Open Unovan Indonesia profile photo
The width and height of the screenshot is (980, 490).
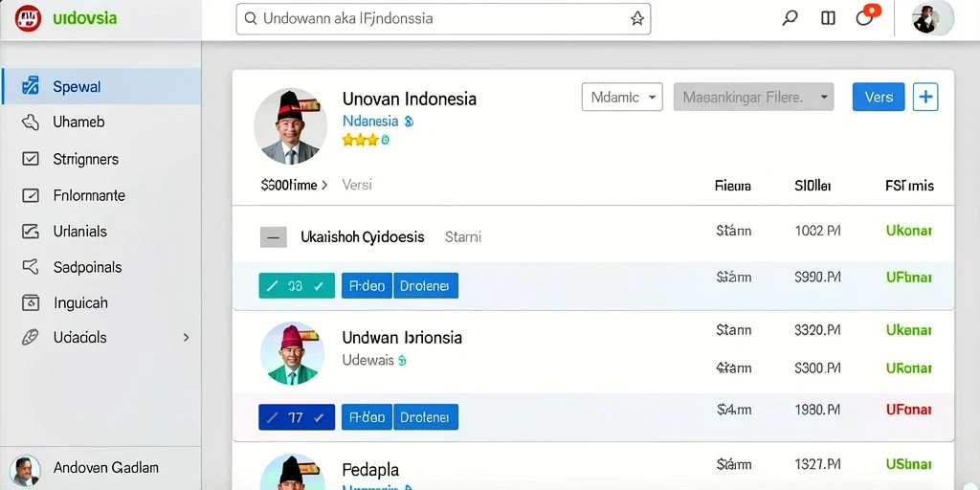pyautogui.click(x=290, y=126)
